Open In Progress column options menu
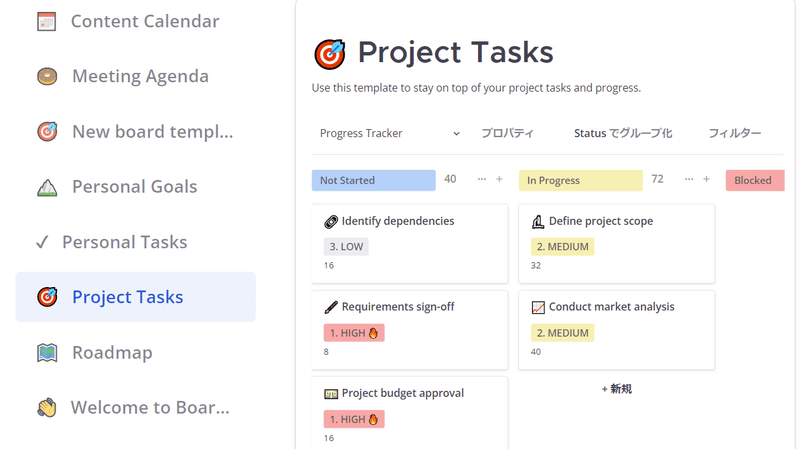The image size is (800, 449). (689, 179)
